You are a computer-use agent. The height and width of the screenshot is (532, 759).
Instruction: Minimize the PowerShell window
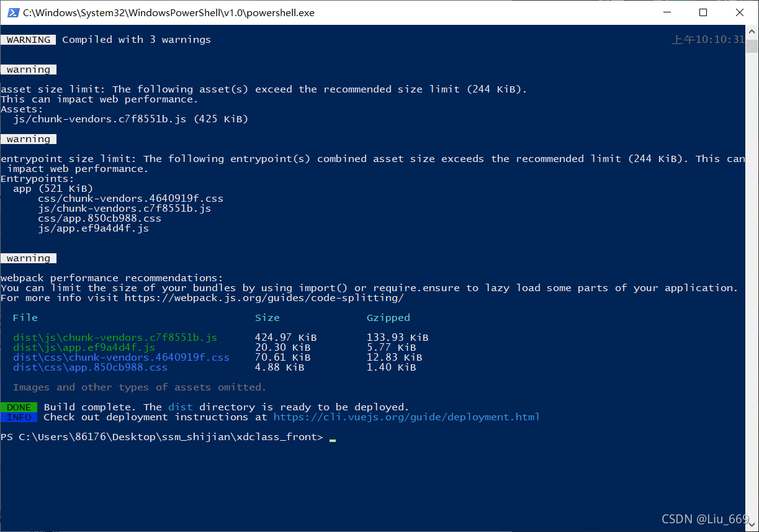pyautogui.click(x=666, y=12)
